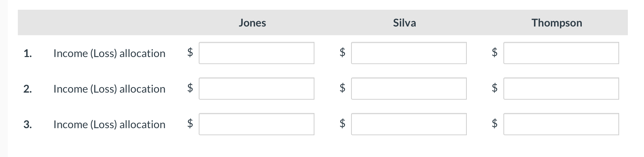Click row 1 Income (Loss) allocation label
Image resolution: width=644 pixels, height=157 pixels.
point(109,53)
